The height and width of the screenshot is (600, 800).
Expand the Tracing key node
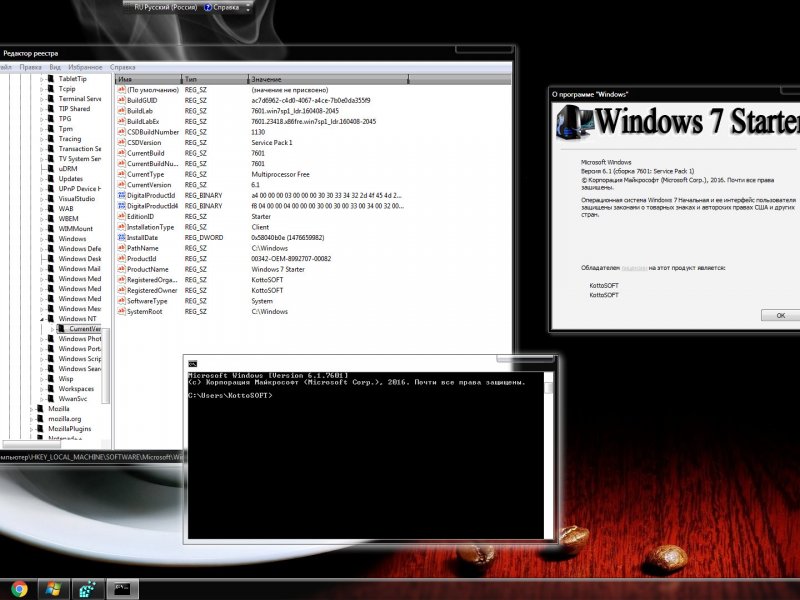click(x=42, y=139)
